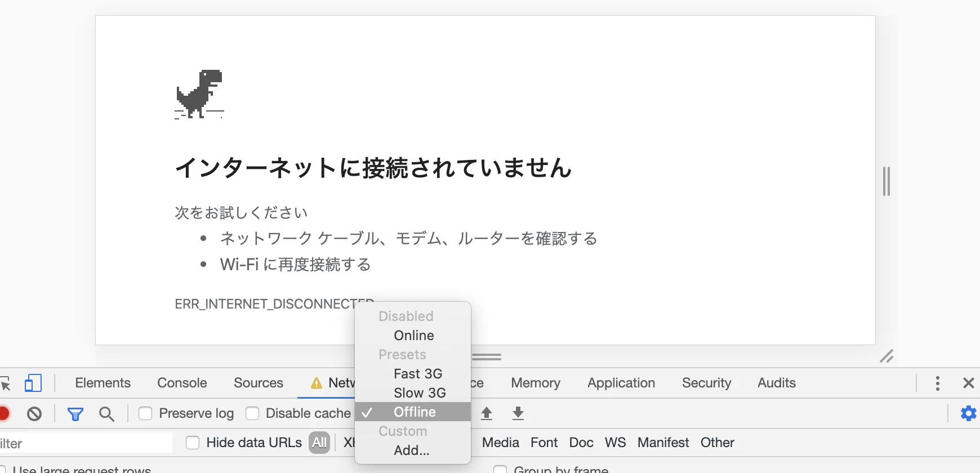Image resolution: width=980 pixels, height=473 pixels.
Task: Open network search with magnifier icon
Action: pyautogui.click(x=106, y=414)
